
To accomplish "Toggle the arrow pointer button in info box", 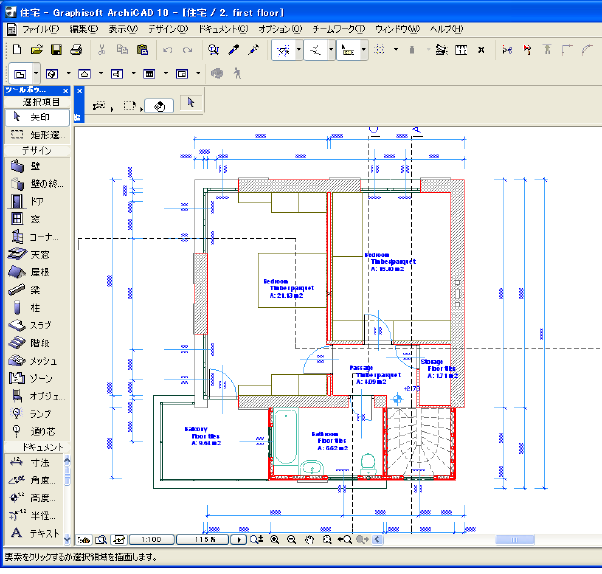I will (x=192, y=102).
